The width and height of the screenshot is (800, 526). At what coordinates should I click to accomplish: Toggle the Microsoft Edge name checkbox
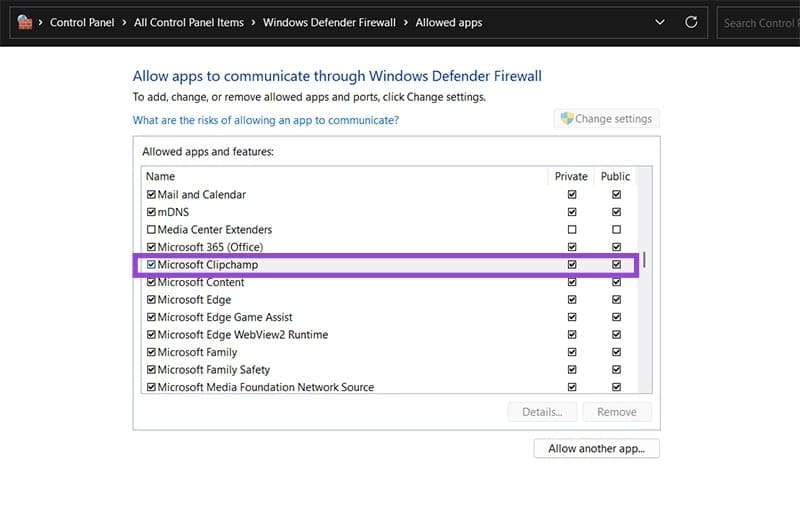(x=151, y=299)
